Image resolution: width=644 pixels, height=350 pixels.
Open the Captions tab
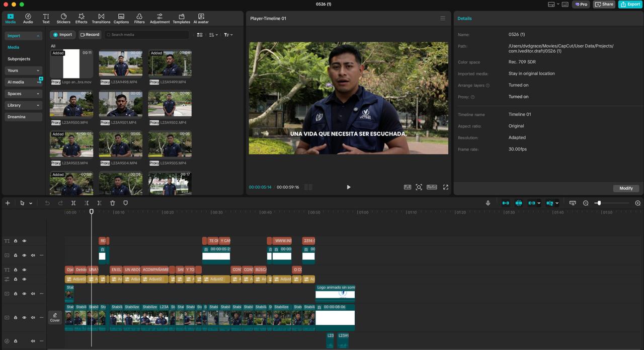(x=121, y=19)
